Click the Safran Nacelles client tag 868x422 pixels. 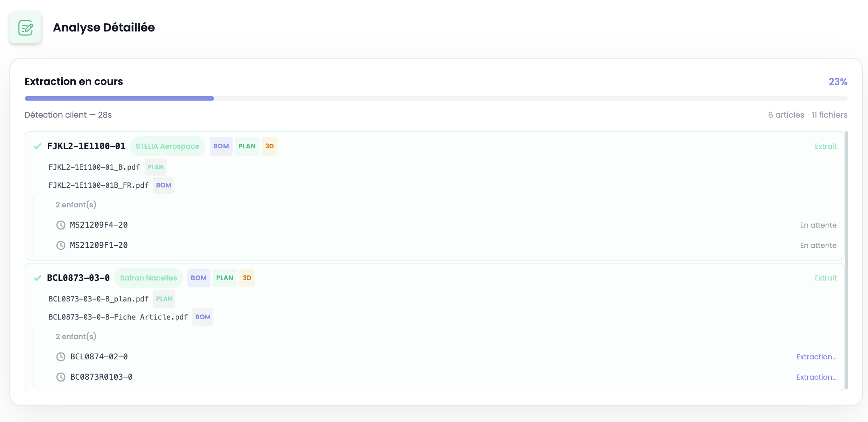pos(149,278)
